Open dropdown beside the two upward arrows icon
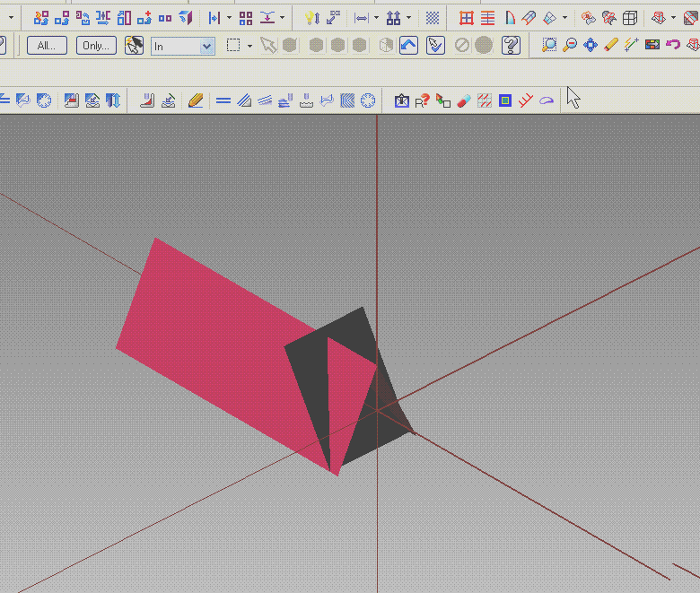The width and height of the screenshot is (700, 593). (x=408, y=18)
